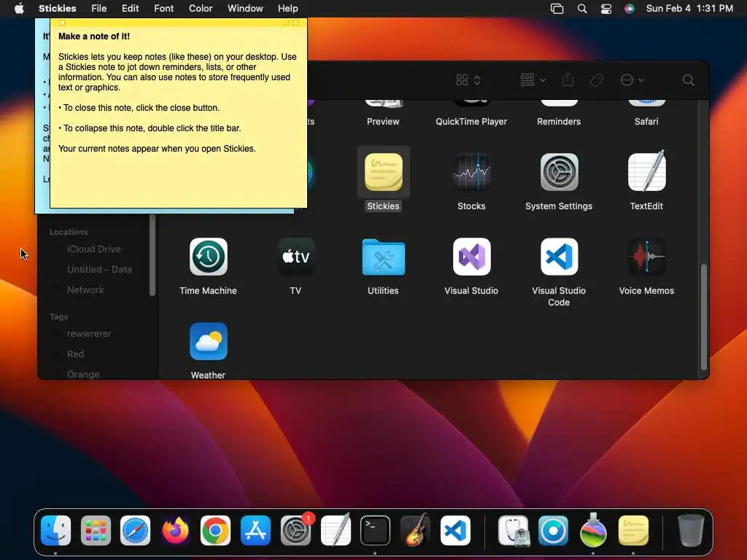Image resolution: width=747 pixels, height=560 pixels.
Task: Open the Color menu
Action: (201, 8)
